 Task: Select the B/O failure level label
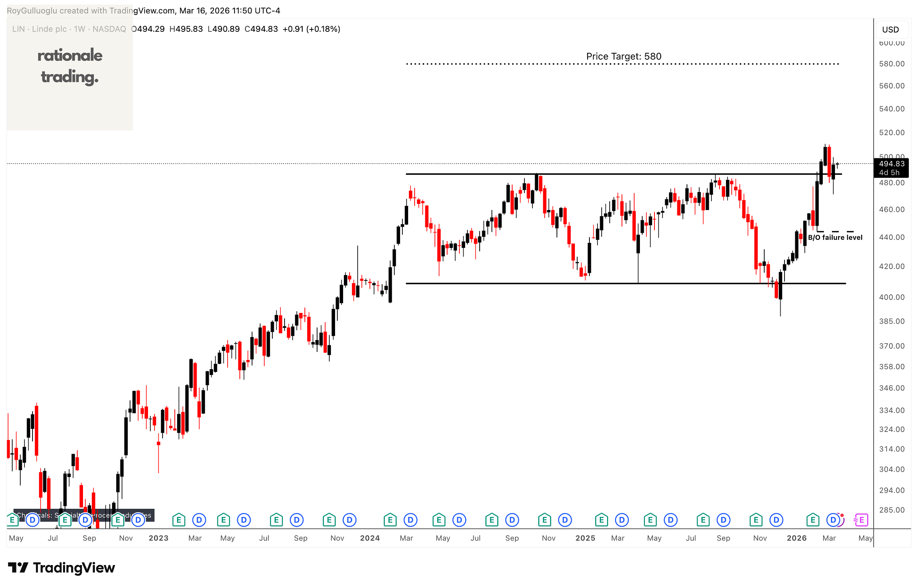coord(835,238)
